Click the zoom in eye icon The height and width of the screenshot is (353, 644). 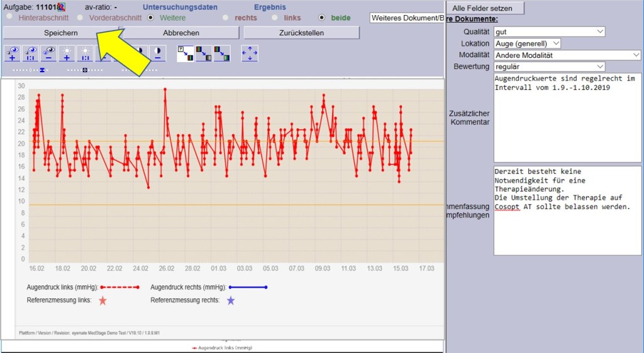coord(13,53)
